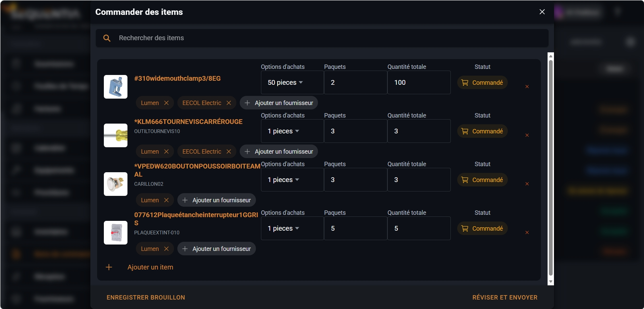
Task: Delete the 077612 row with red X
Action: [527, 233]
